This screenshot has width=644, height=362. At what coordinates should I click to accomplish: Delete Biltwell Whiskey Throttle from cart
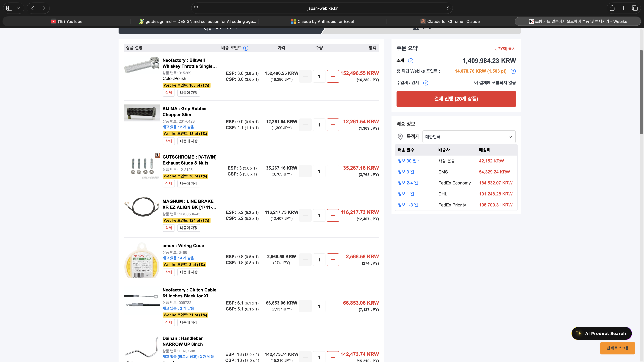(169, 93)
